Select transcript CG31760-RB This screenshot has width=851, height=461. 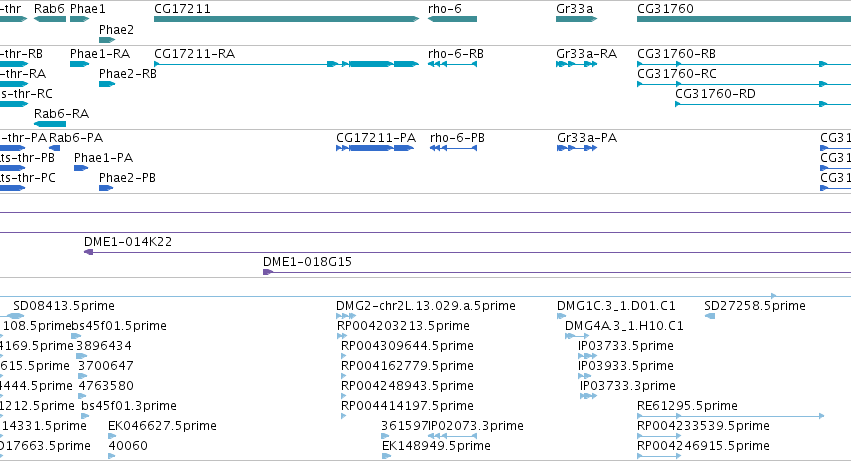pos(744,64)
